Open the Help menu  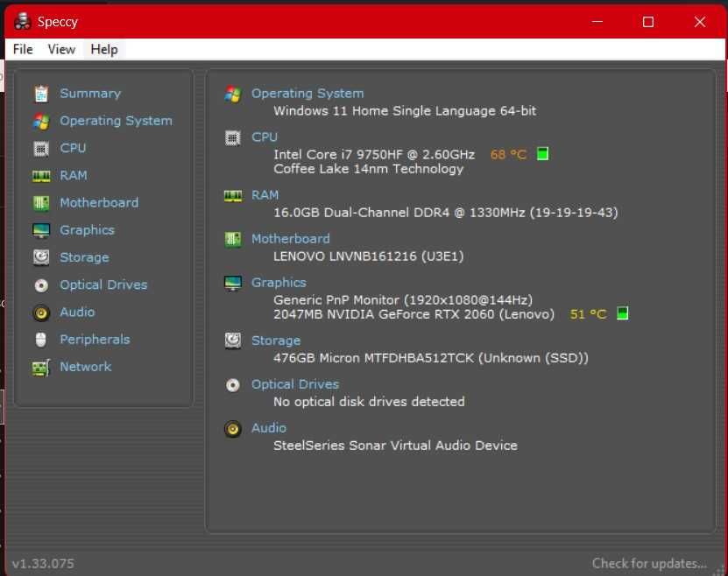point(104,49)
